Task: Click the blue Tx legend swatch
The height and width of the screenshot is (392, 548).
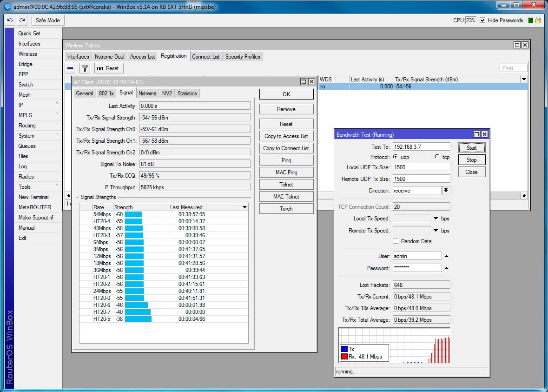Action: pyautogui.click(x=344, y=349)
